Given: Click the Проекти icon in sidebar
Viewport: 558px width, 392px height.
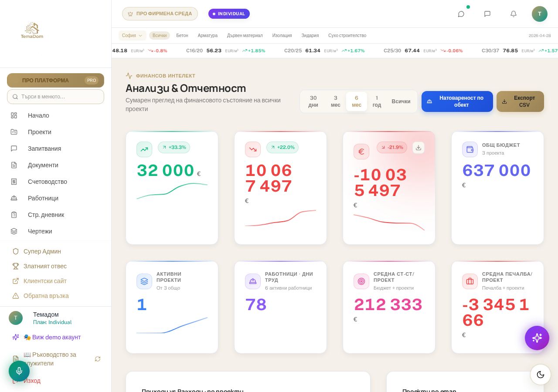Looking at the screenshot, I should [14, 132].
